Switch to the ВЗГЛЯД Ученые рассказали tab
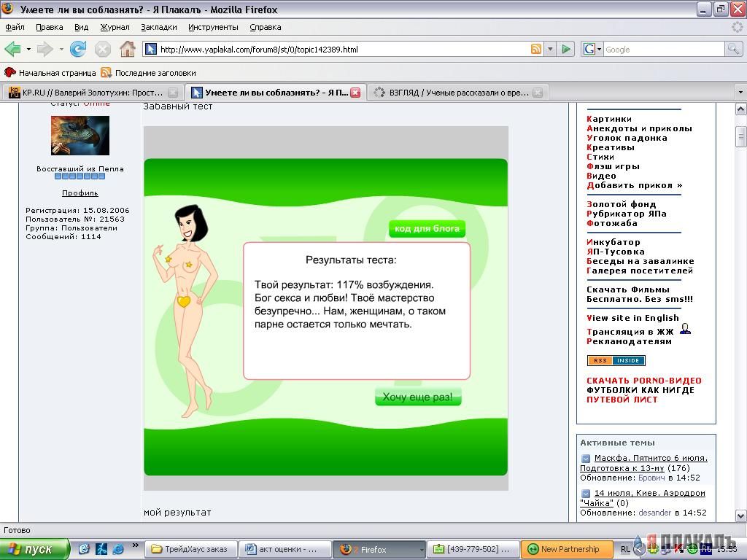The height and width of the screenshot is (560, 747). click(458, 93)
